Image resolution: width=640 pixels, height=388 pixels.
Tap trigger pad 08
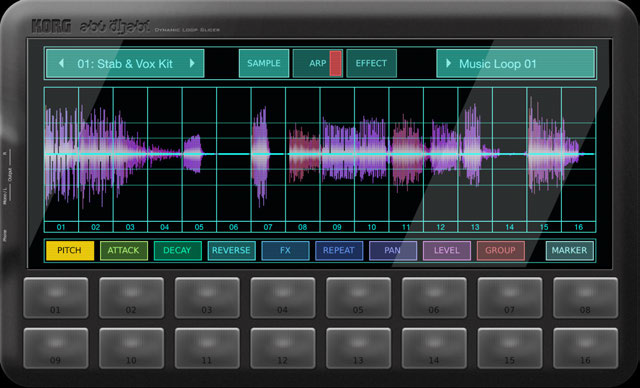(586, 298)
